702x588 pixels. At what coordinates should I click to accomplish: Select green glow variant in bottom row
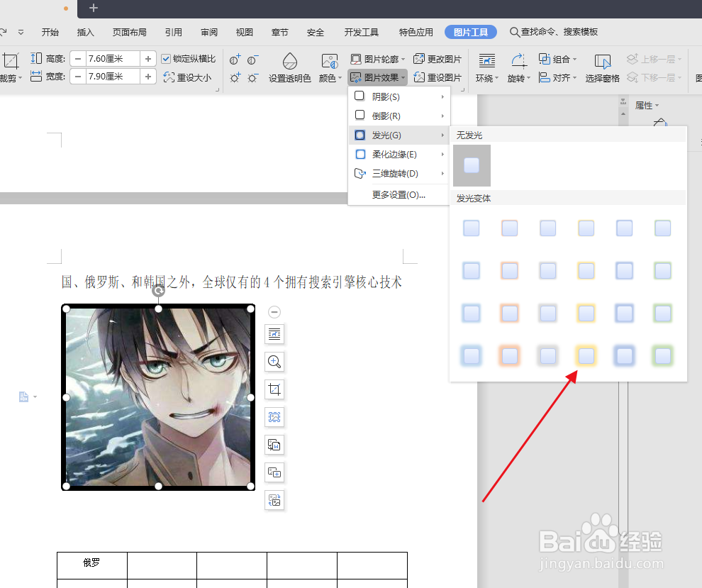coord(662,356)
